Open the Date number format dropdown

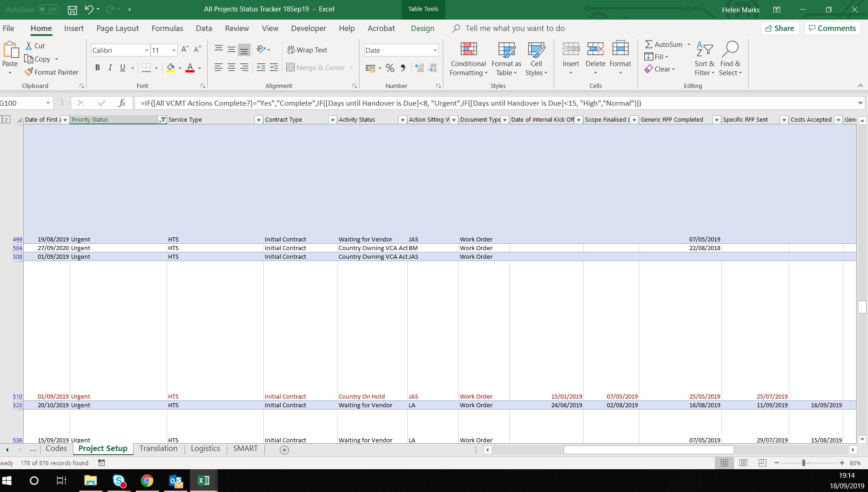coord(434,50)
